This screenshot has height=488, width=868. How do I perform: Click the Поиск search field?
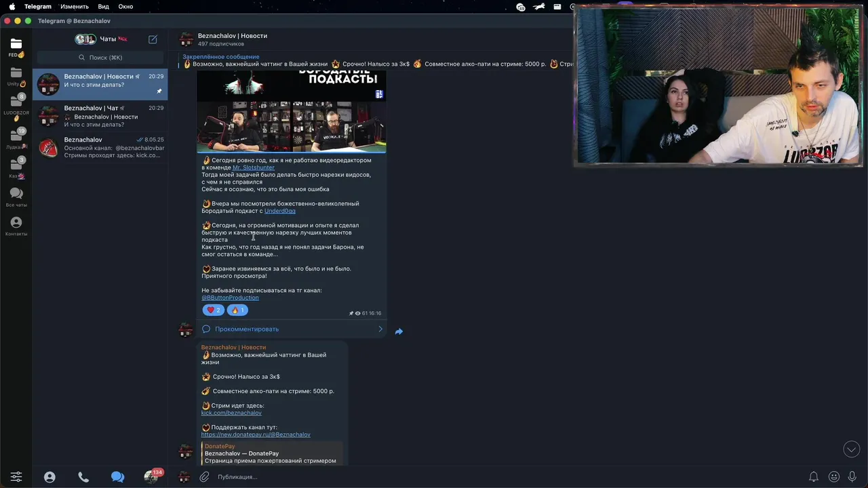[x=100, y=58]
